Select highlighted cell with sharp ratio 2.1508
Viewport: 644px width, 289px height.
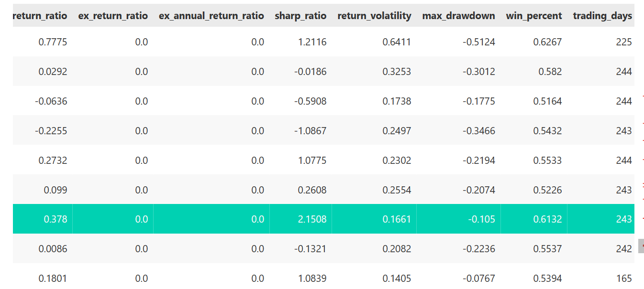[x=311, y=219]
